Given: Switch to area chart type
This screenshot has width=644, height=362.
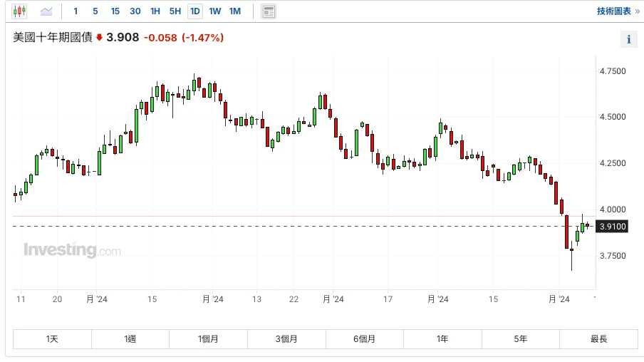Looking at the screenshot, I should (46, 11).
